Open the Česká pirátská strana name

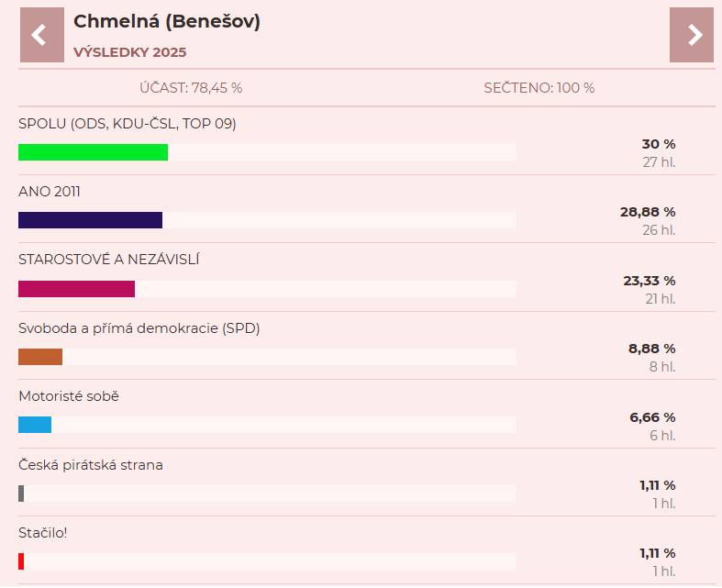pos(91,465)
